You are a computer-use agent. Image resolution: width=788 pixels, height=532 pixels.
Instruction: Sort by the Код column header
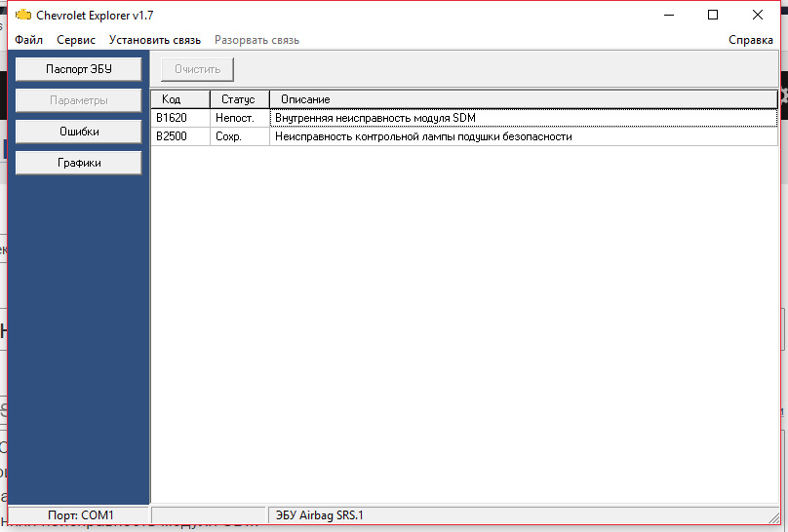tap(180, 99)
